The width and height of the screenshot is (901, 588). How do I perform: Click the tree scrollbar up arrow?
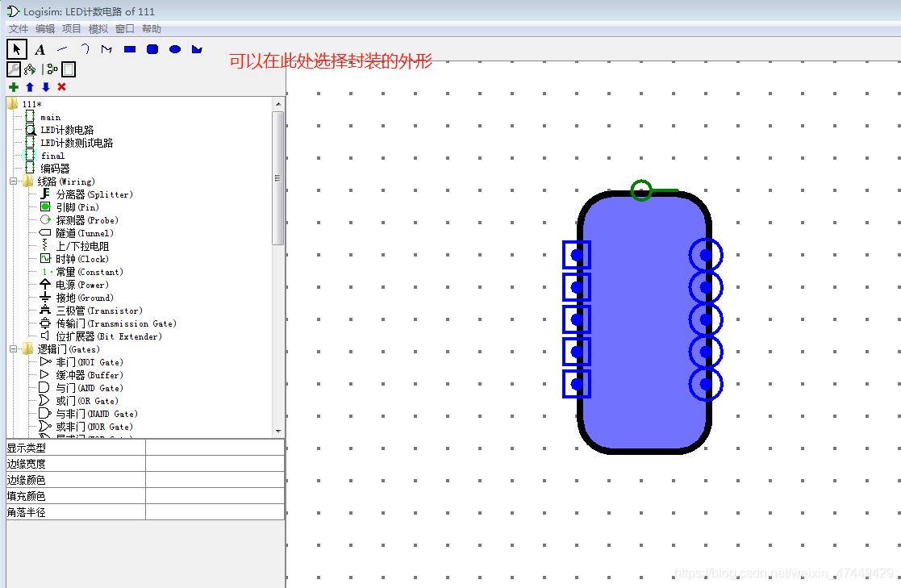tap(278, 104)
